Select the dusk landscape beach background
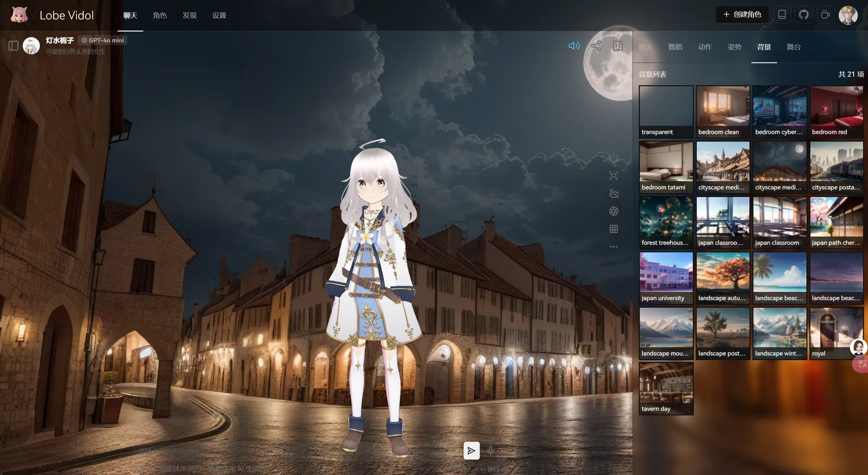 pyautogui.click(x=837, y=278)
